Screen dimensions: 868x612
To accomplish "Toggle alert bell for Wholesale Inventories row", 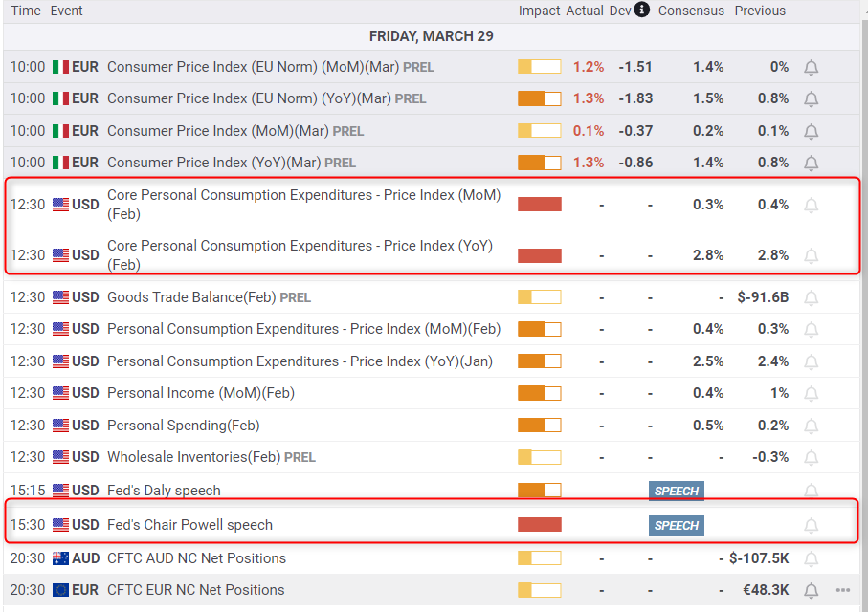I will (x=811, y=457).
